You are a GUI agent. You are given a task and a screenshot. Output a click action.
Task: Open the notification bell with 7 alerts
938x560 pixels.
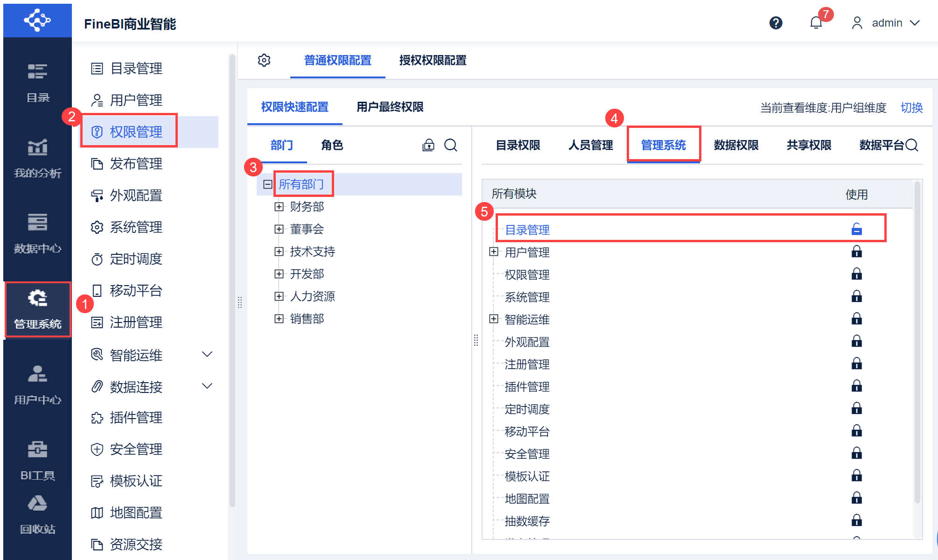click(x=816, y=22)
